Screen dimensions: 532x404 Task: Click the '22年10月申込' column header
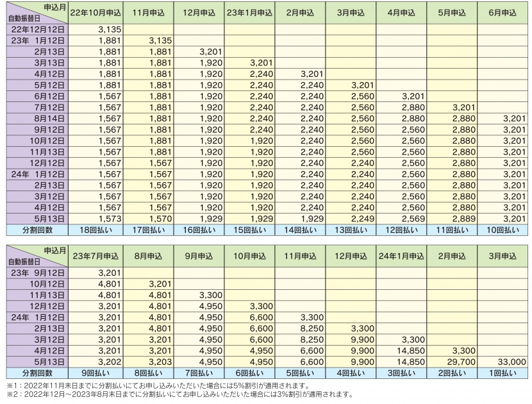coord(96,13)
